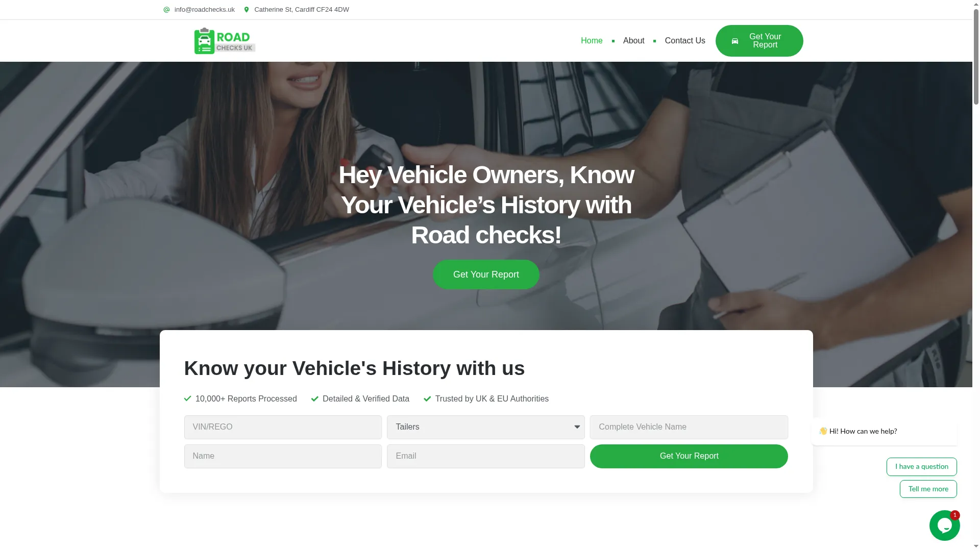Screen dimensions: 980x551
Task: Click the location pin icon
Action: 247,10
